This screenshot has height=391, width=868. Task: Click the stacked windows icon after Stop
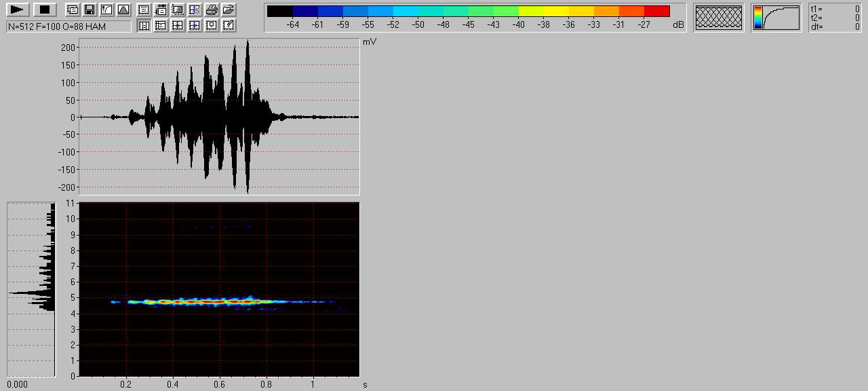(72, 10)
